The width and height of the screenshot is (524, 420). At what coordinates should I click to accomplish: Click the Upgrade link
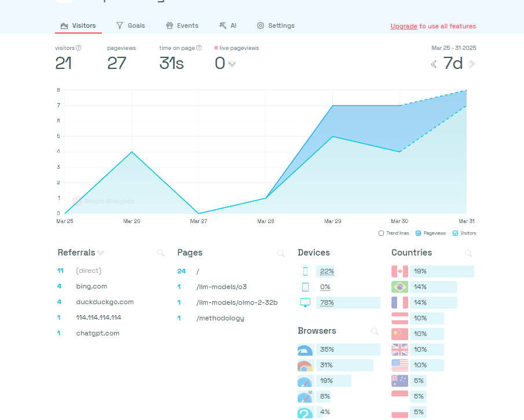[x=404, y=26]
